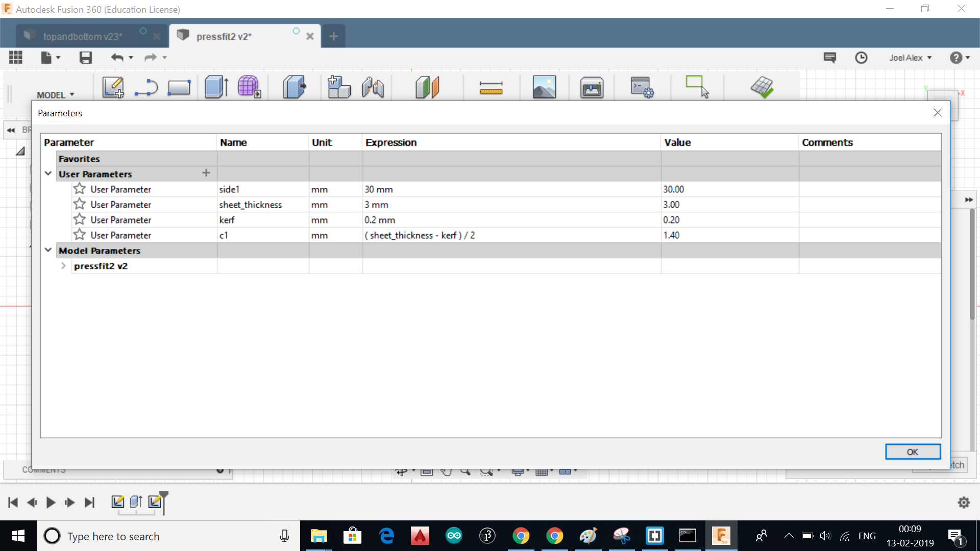Open a new design tab
The width and height of the screenshot is (980, 551).
[333, 36]
